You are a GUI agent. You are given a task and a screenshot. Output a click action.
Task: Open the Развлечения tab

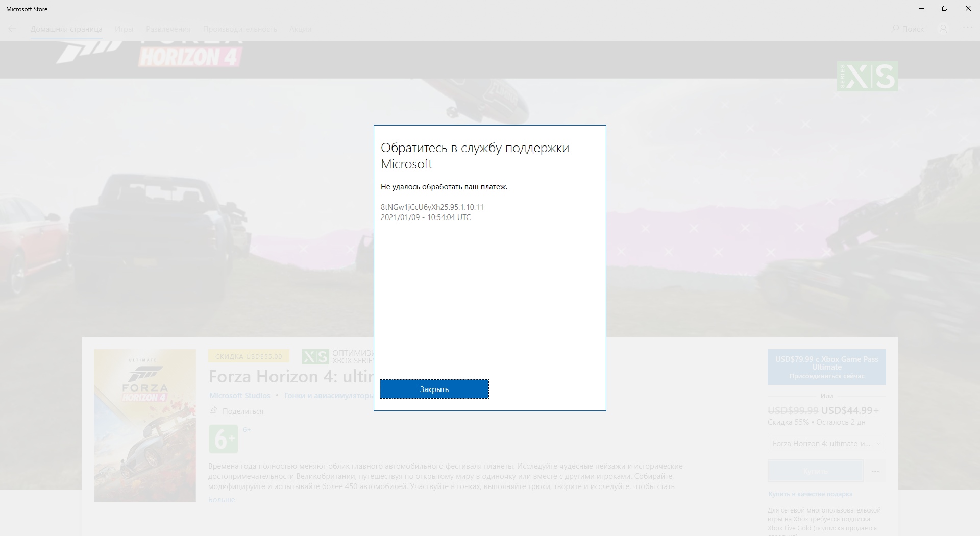pyautogui.click(x=168, y=29)
